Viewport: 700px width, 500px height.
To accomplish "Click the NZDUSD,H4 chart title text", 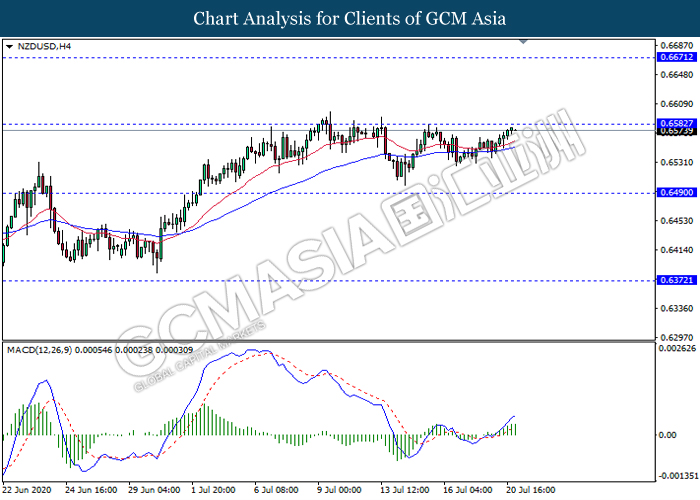I will [x=44, y=46].
